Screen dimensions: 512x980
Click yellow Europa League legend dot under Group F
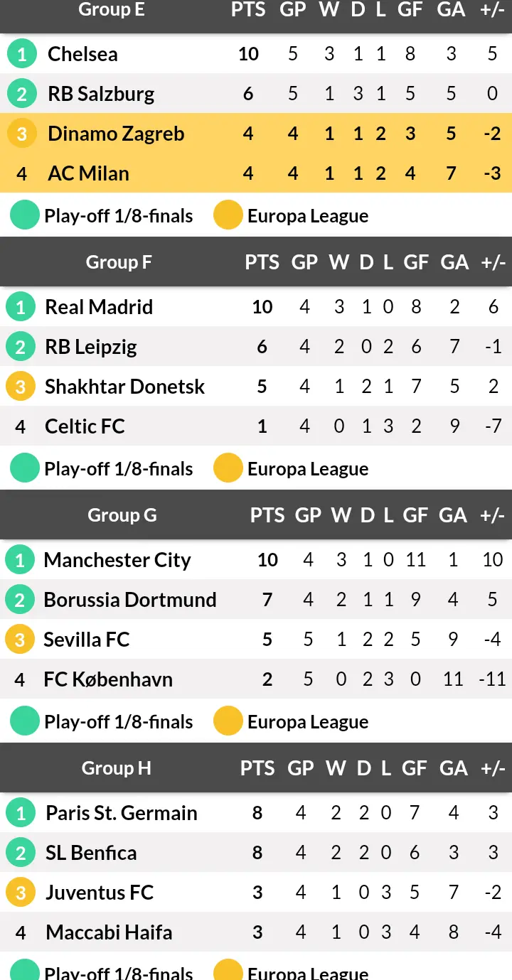(x=228, y=468)
